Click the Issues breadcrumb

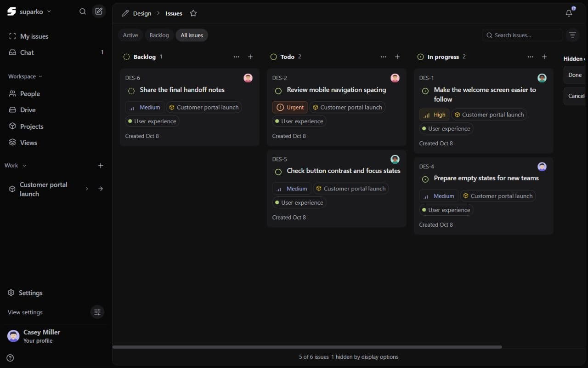[174, 13]
